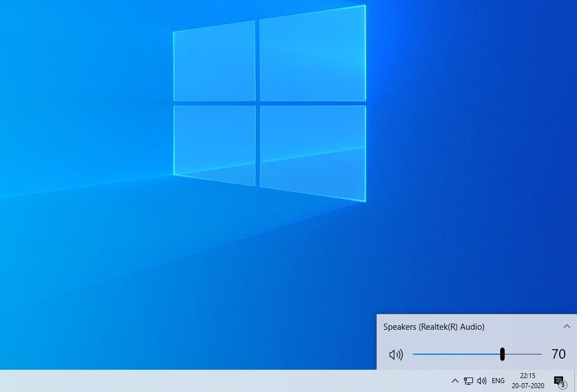Expand the playback device list chevron
This screenshot has width=577, height=392.
click(x=566, y=326)
